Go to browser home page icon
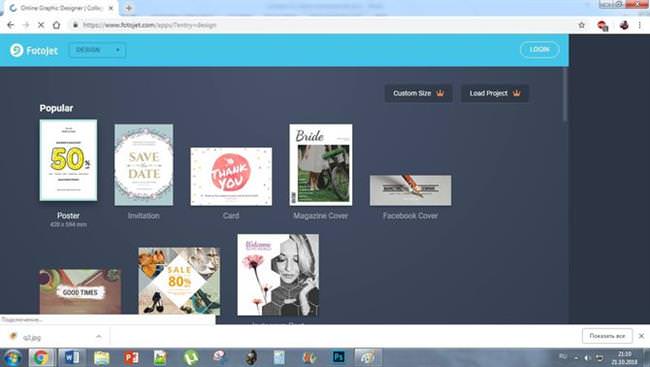This screenshot has height=367, width=650. coord(56,25)
